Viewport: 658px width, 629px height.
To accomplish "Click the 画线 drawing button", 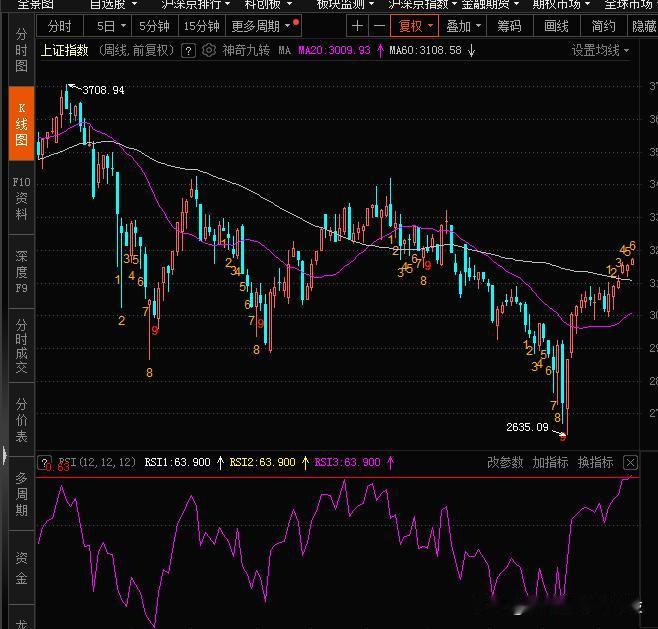I will click(x=556, y=26).
